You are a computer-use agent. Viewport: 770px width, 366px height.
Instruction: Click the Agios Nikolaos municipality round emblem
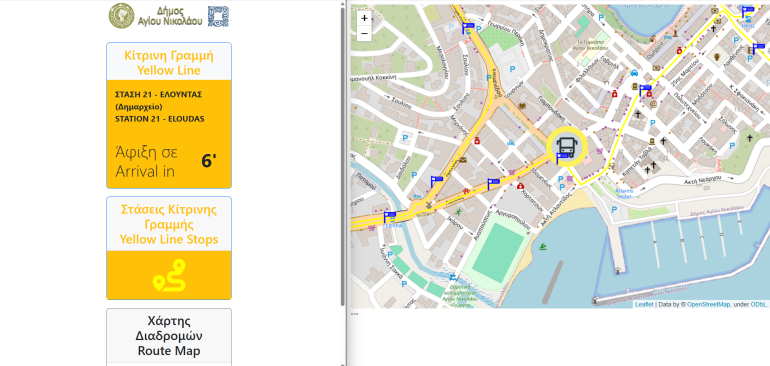(x=121, y=16)
